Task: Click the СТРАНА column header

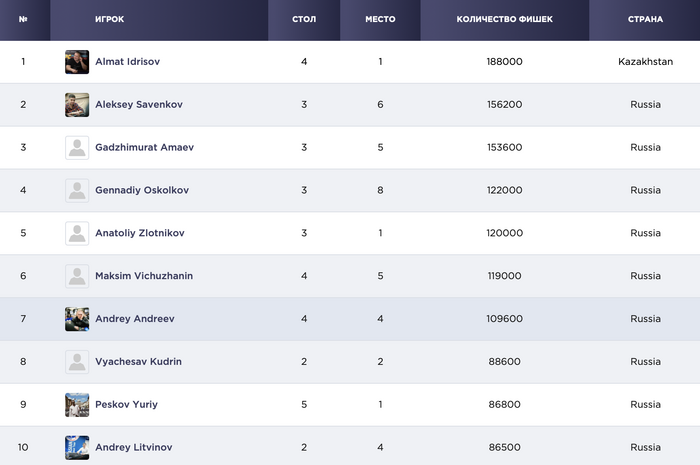Action: pyautogui.click(x=645, y=20)
